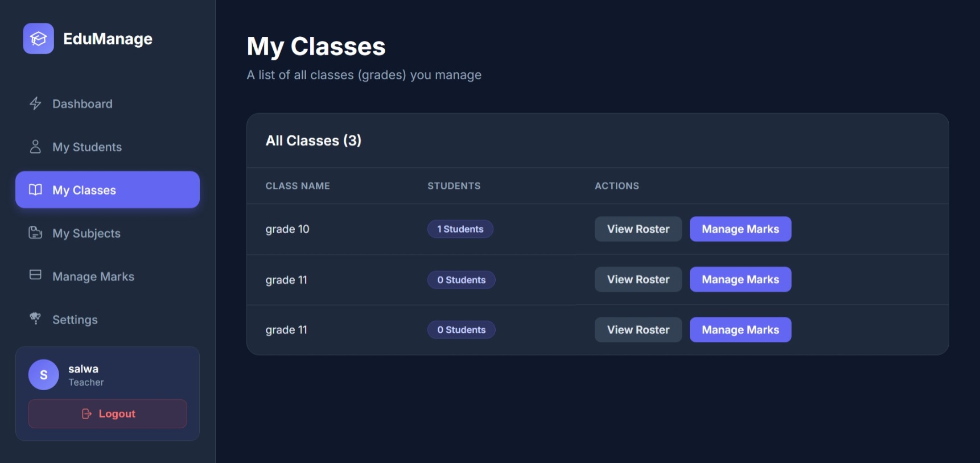The height and width of the screenshot is (463, 980).
Task: Go to My Students page
Action: (x=87, y=147)
